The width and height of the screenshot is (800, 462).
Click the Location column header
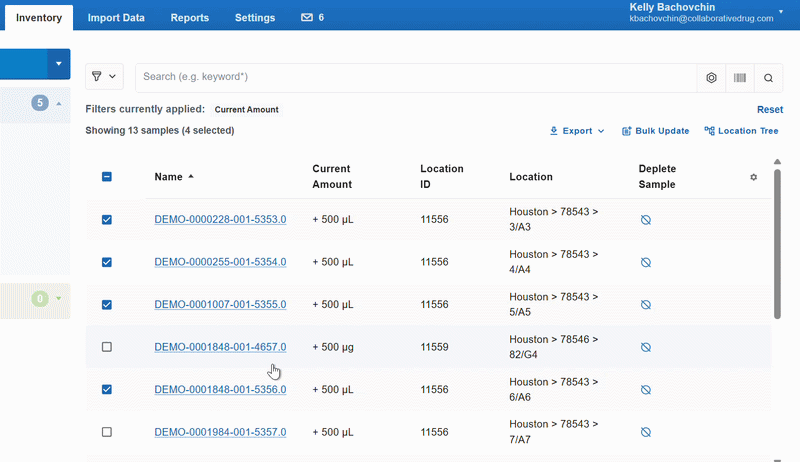coord(531,176)
